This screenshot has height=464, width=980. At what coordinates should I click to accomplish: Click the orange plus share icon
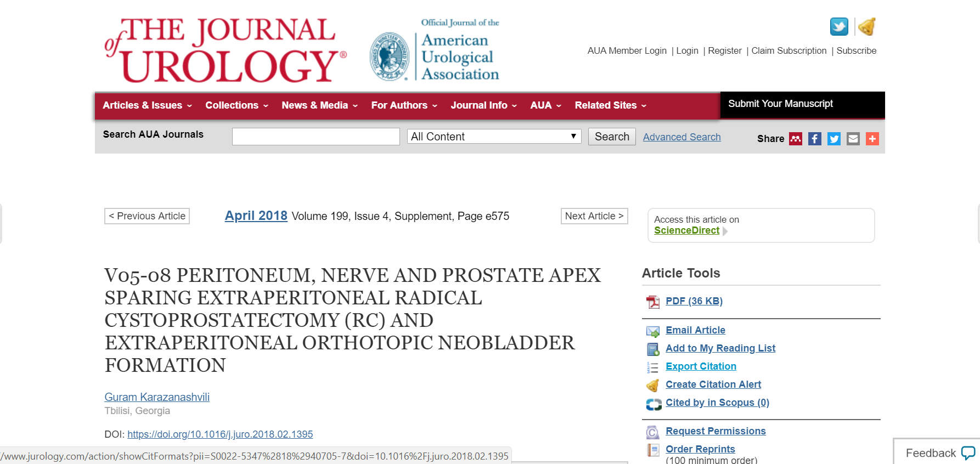[x=872, y=139]
